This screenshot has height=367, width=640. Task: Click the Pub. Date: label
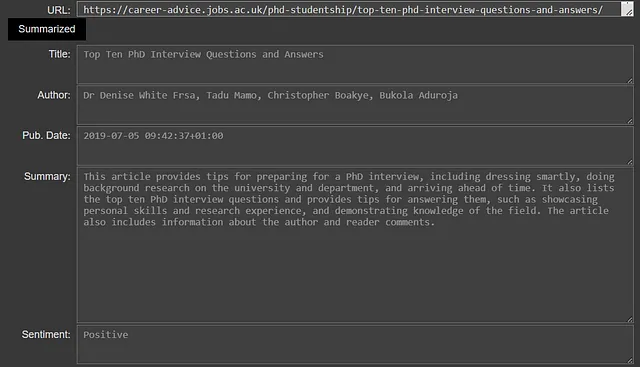(x=46, y=135)
